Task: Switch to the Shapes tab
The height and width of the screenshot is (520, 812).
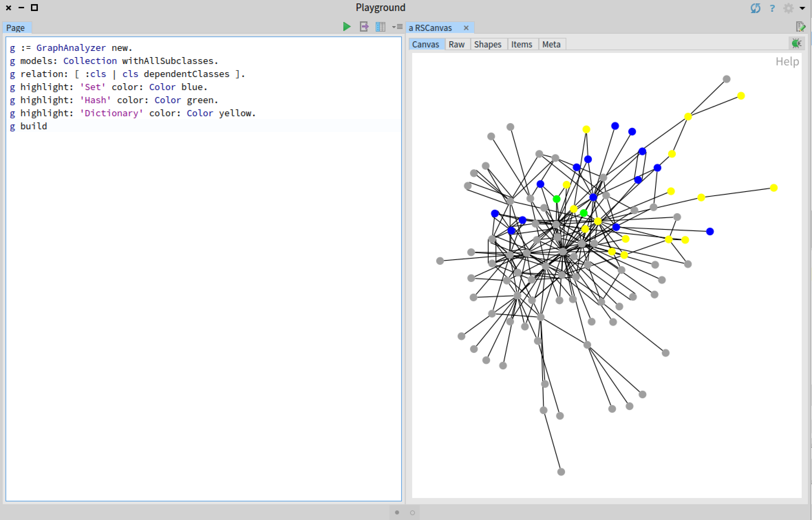Action: (488, 44)
